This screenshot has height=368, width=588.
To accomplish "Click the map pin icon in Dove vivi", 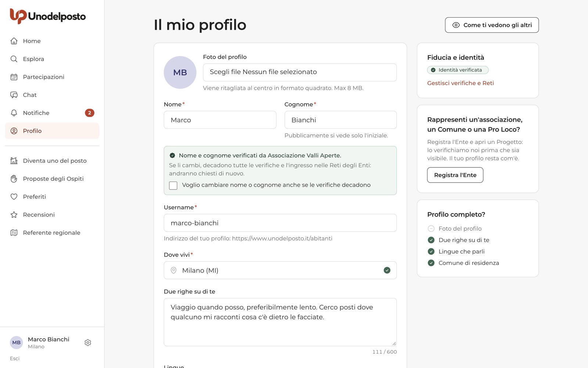I will pos(174,270).
